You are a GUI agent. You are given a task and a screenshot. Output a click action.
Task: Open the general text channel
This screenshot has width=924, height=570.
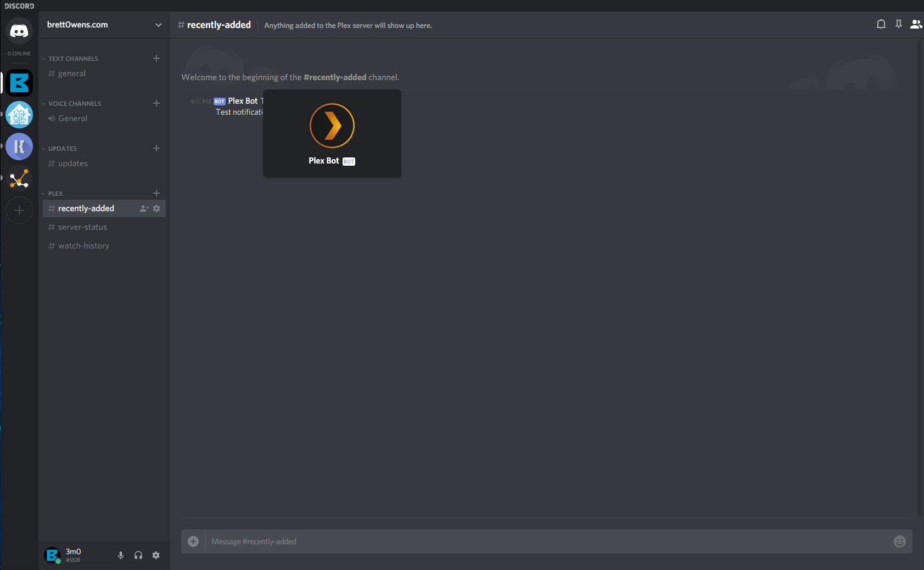coord(104,74)
